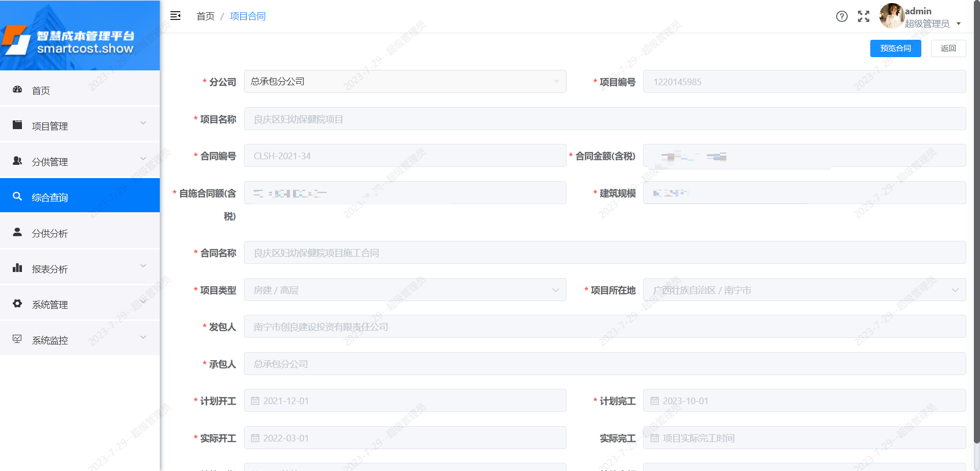Click the 项目管理 folder icon
Viewport: 980px width, 471px height.
pyautogui.click(x=17, y=124)
